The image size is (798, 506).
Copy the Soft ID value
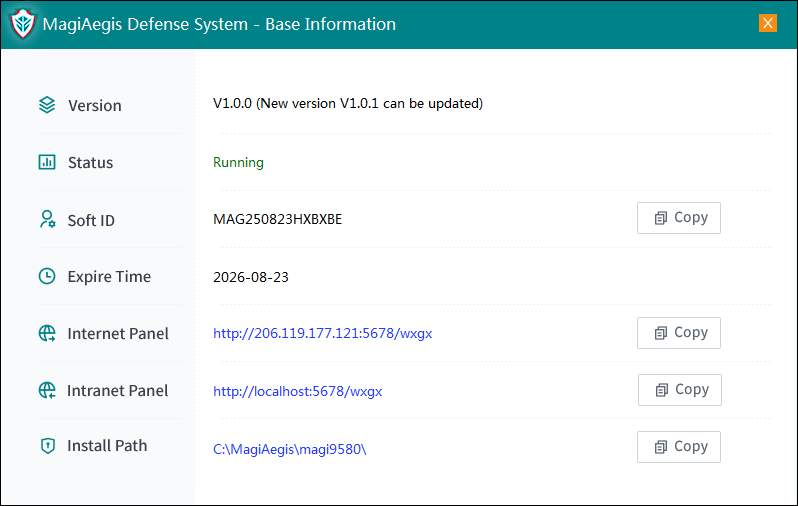679,218
